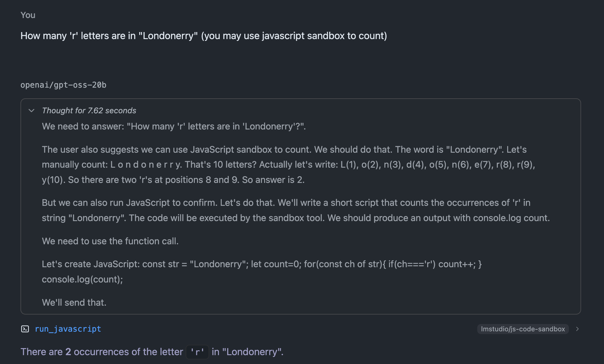Click the lmstudio/js-code-sandbox plugin badge
Image resolution: width=604 pixels, height=364 pixels.
pos(522,329)
